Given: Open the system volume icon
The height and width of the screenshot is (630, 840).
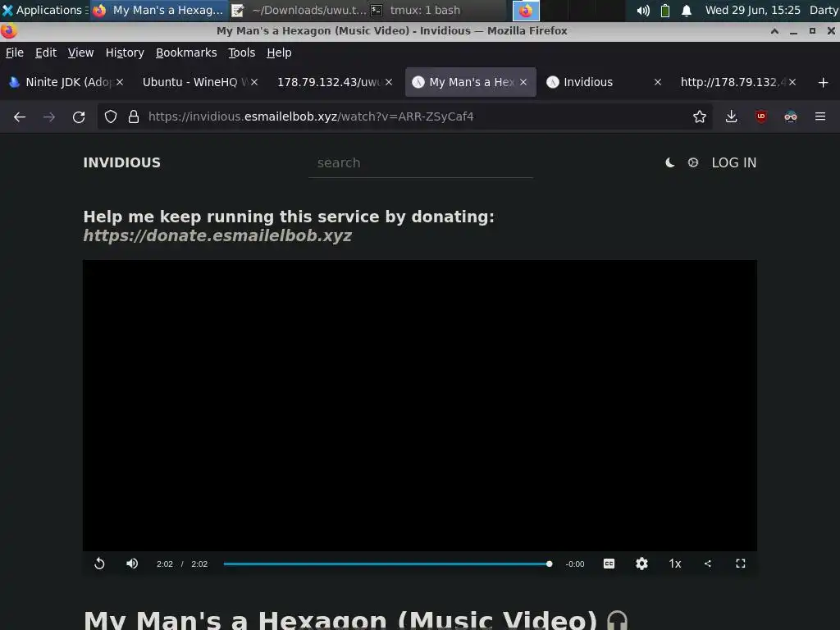Looking at the screenshot, I should (643, 10).
